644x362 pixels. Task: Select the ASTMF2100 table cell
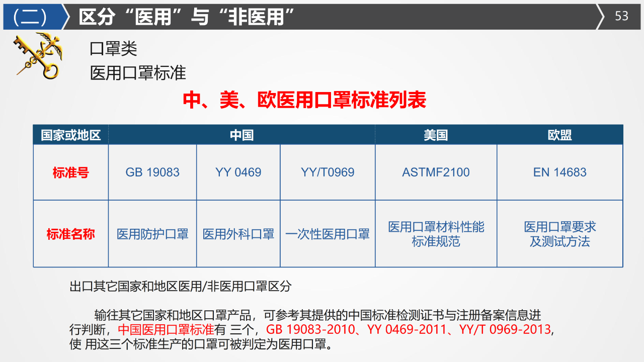pos(436,172)
